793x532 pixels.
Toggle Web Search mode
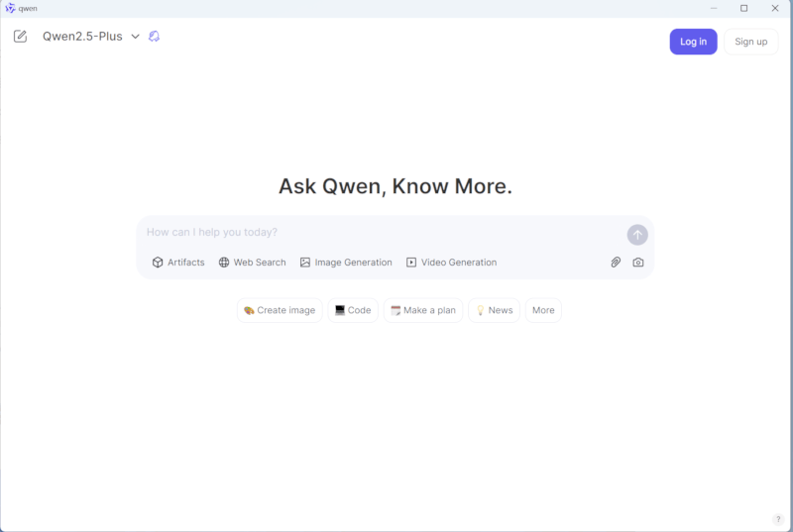click(x=252, y=263)
